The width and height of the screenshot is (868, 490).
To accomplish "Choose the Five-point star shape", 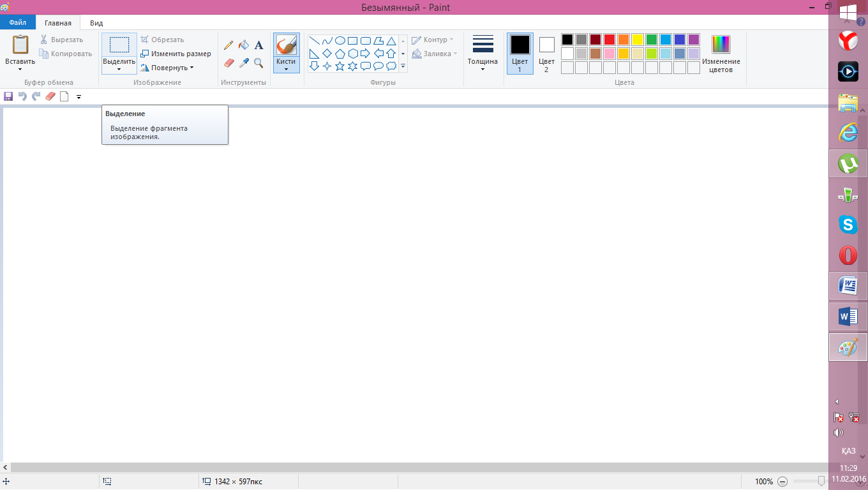I will 340,66.
